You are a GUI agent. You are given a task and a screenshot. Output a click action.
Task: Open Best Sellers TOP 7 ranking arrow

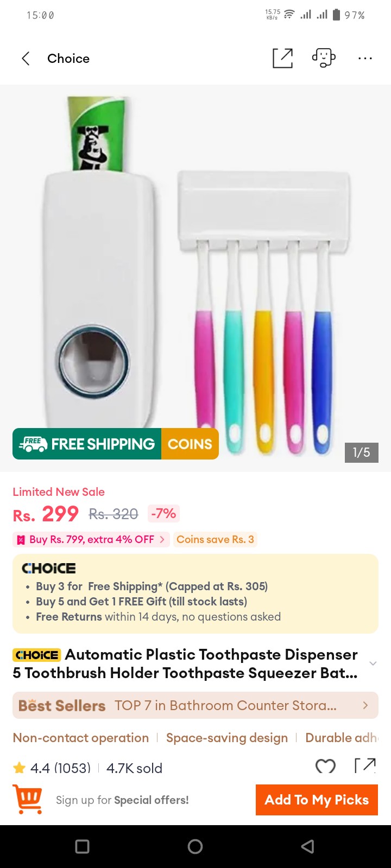365,705
